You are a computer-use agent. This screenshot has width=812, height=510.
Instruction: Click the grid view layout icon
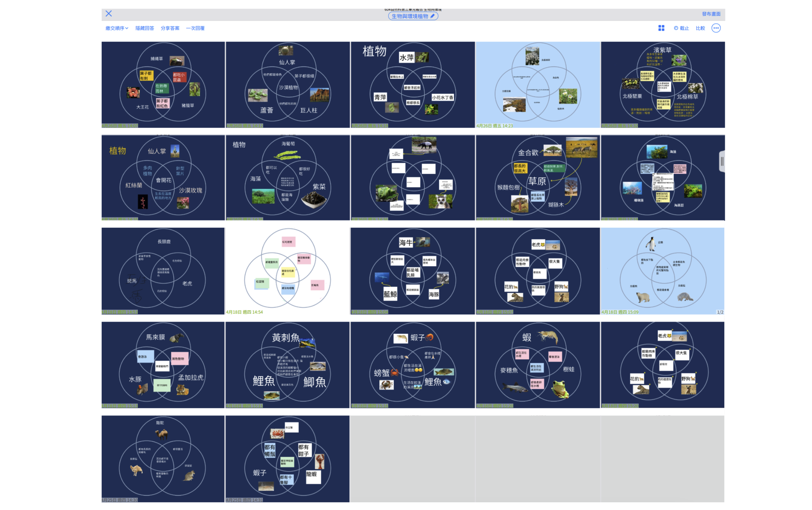tap(661, 28)
